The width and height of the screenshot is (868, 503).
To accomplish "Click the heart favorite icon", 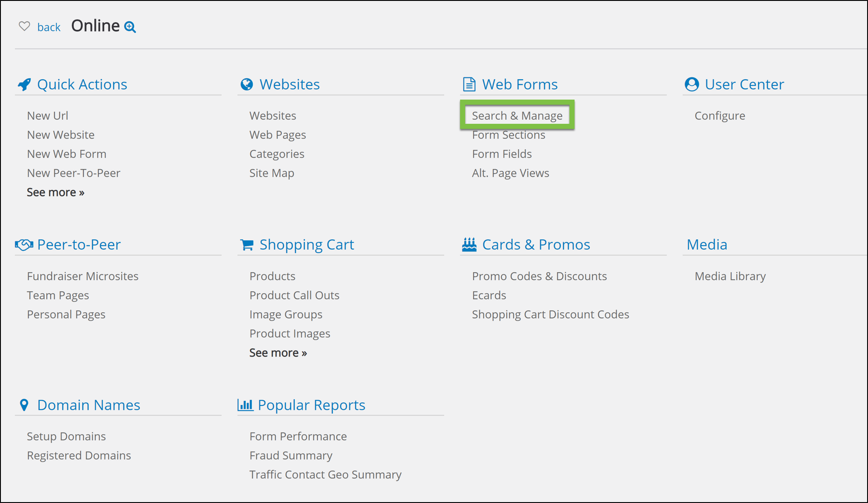I will (x=24, y=26).
